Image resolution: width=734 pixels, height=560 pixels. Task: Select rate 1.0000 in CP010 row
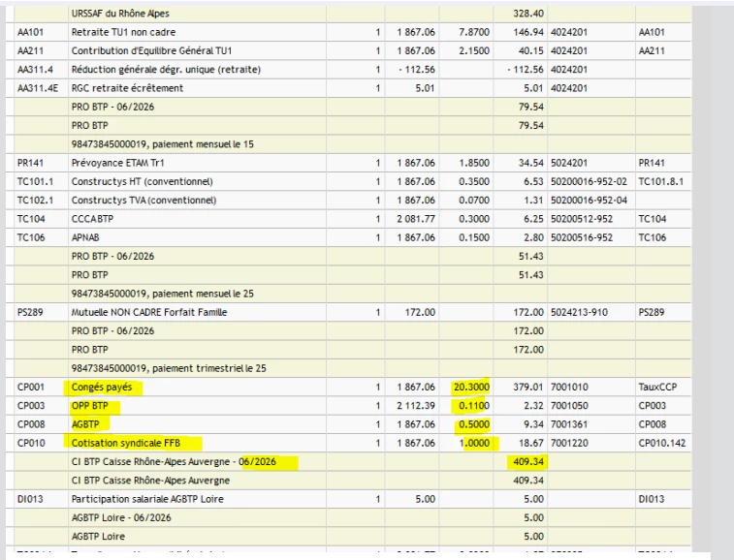tap(474, 443)
